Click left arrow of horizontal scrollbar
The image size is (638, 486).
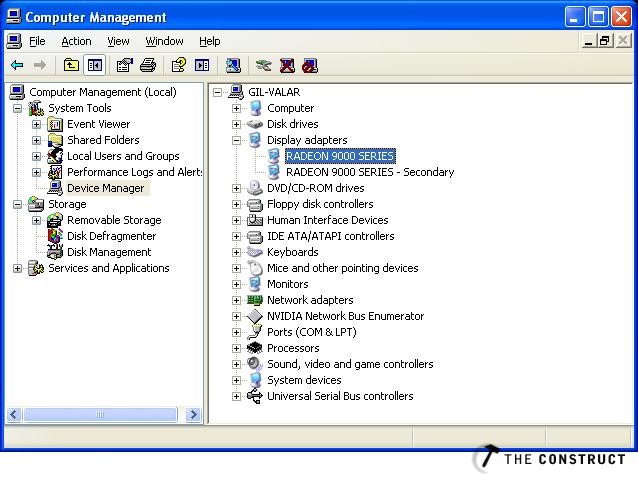pyautogui.click(x=14, y=414)
